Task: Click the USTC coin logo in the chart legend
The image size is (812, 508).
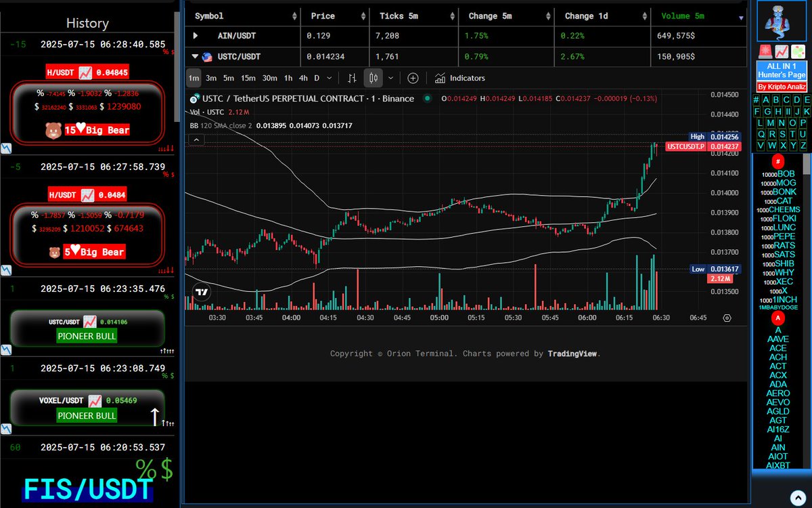Action: [194, 99]
